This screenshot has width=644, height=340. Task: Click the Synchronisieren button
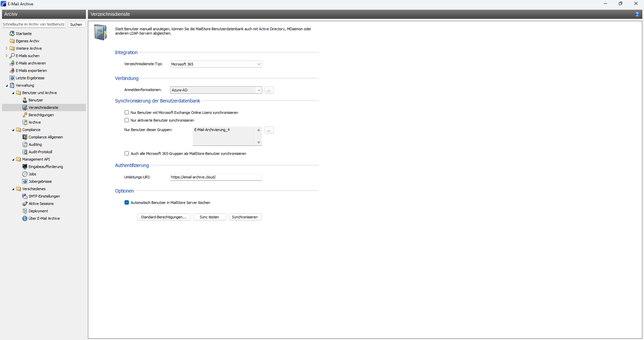pos(245,217)
